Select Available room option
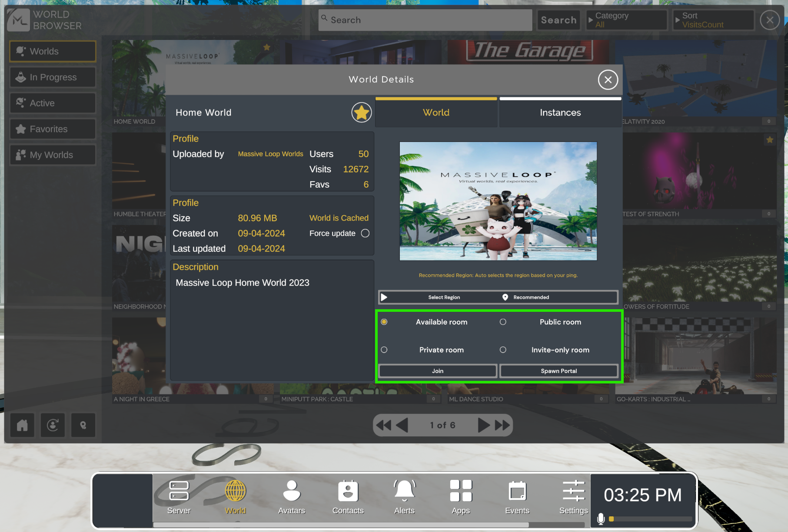The image size is (788, 532). [x=384, y=322]
